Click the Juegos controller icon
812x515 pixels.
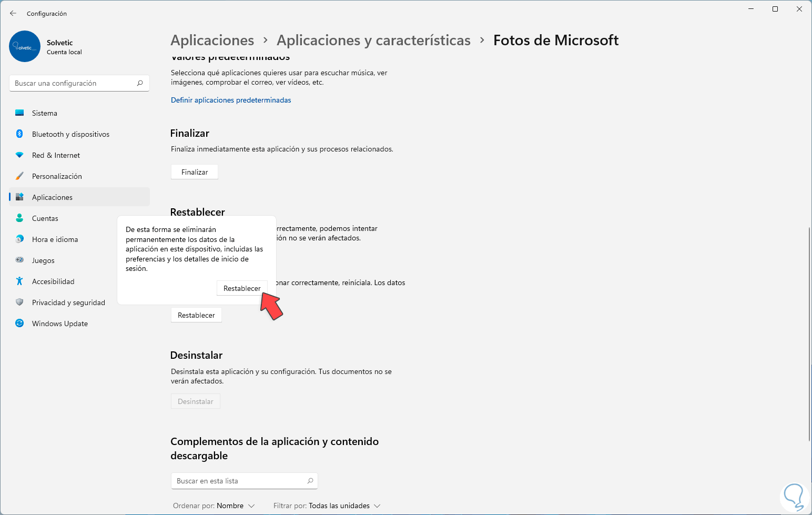point(19,260)
